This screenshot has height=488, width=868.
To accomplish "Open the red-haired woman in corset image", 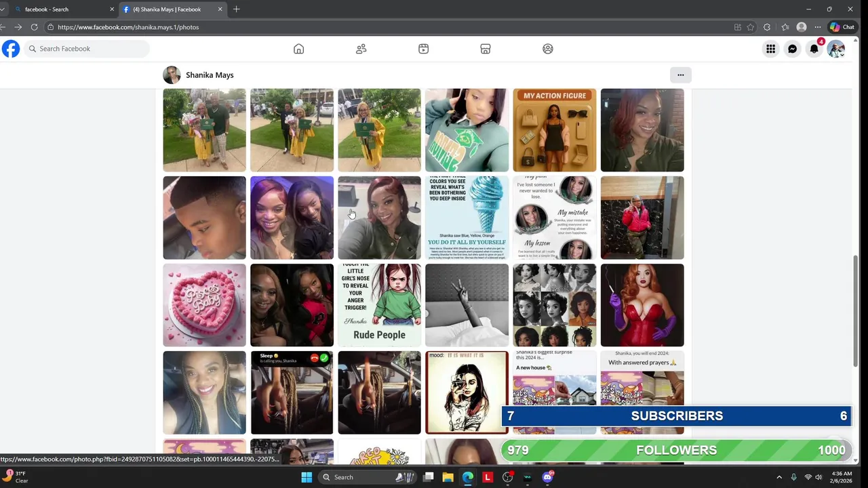I will click(642, 305).
